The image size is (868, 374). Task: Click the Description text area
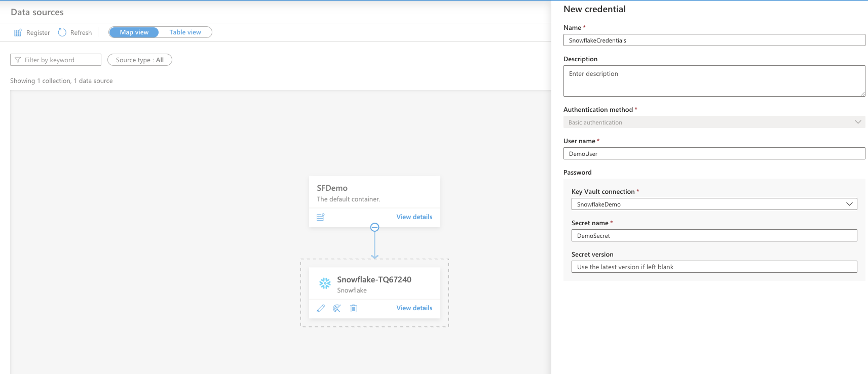point(714,81)
